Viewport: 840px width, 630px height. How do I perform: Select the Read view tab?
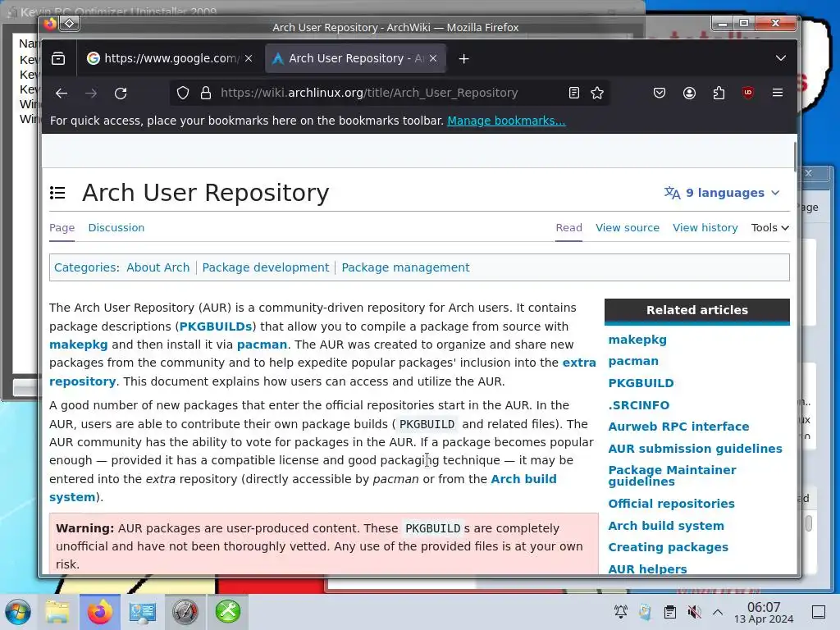[569, 228]
